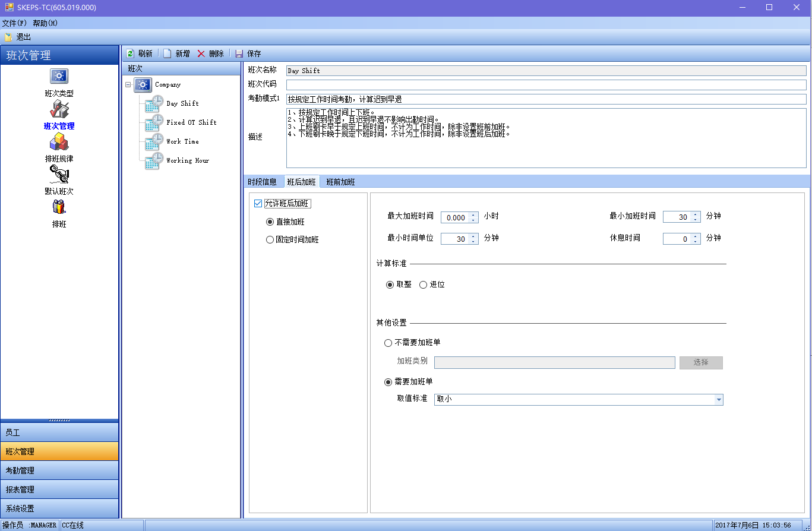Select the 默认班次 sidebar icon

point(59,175)
